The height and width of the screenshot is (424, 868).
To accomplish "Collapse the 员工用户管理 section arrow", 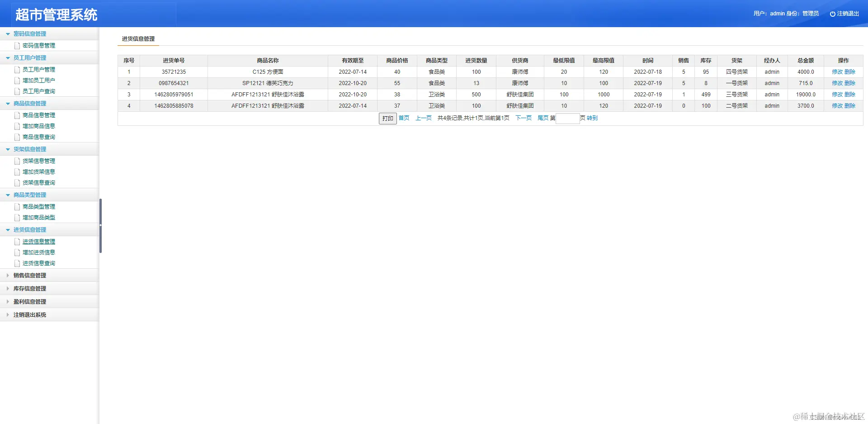I will coord(8,58).
